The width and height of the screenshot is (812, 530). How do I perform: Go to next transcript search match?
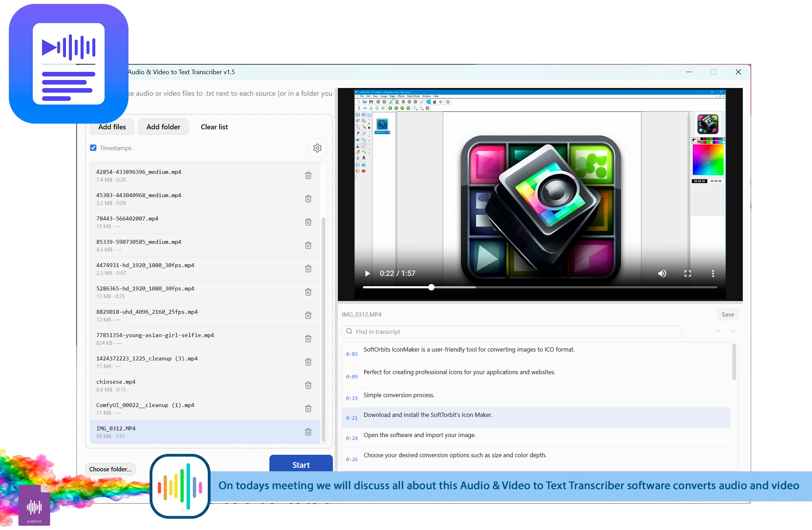pos(733,331)
